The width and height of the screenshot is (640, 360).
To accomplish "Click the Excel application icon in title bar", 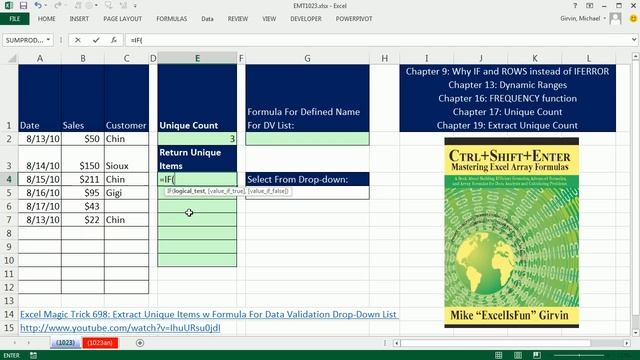I will [x=8, y=6].
